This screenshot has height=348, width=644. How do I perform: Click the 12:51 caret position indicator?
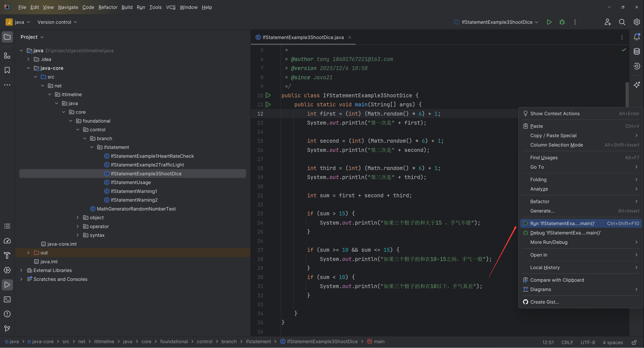(548, 342)
